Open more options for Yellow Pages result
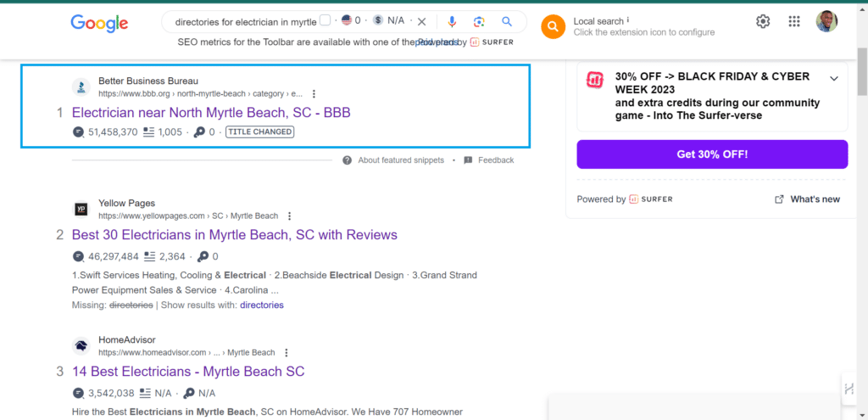868x420 pixels. pyautogui.click(x=289, y=216)
